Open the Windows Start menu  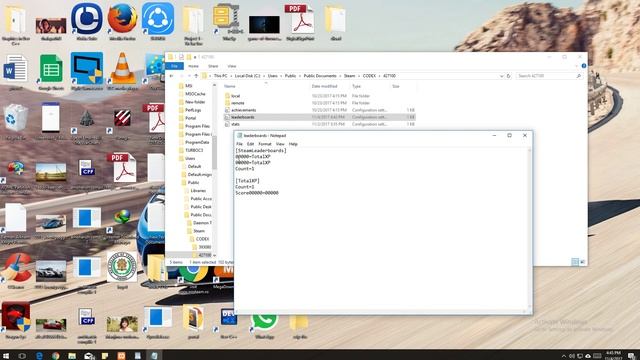pos(6,356)
